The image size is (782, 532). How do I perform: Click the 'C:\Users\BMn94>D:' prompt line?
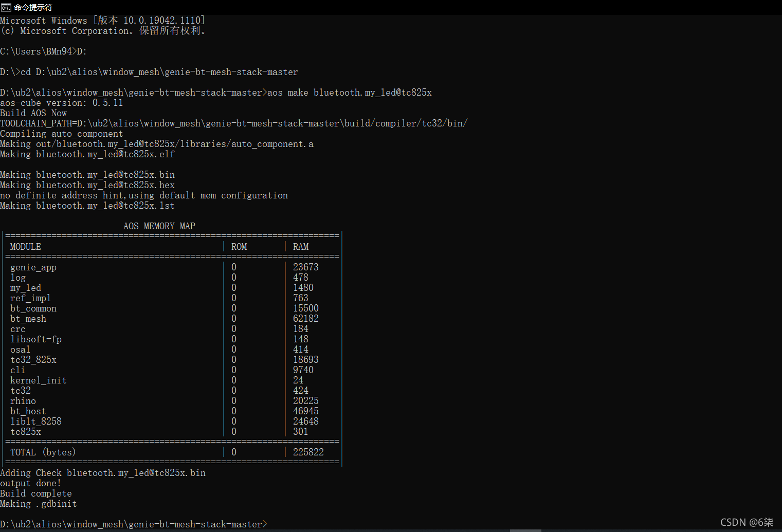coord(44,51)
